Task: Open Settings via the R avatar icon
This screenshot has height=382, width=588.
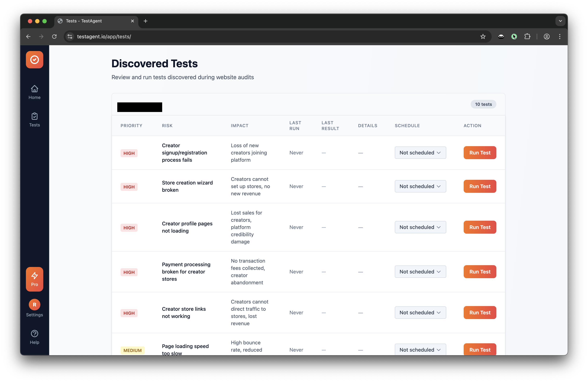Action: click(34, 305)
